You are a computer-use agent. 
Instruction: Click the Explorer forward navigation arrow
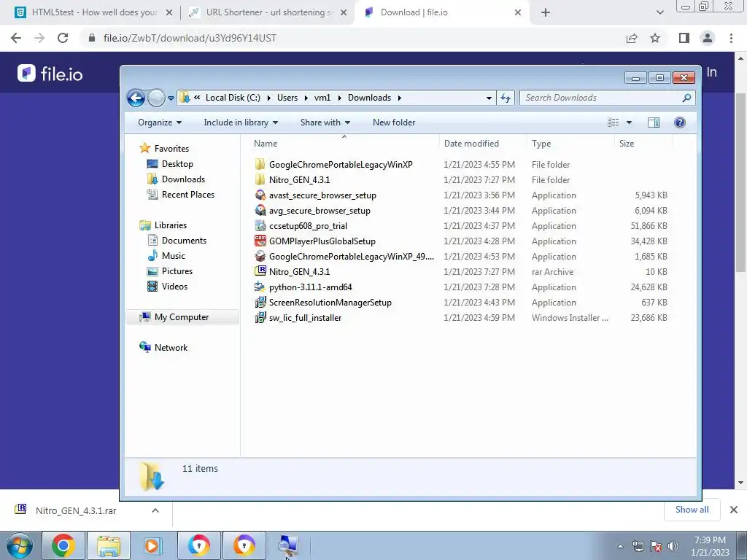click(x=156, y=98)
